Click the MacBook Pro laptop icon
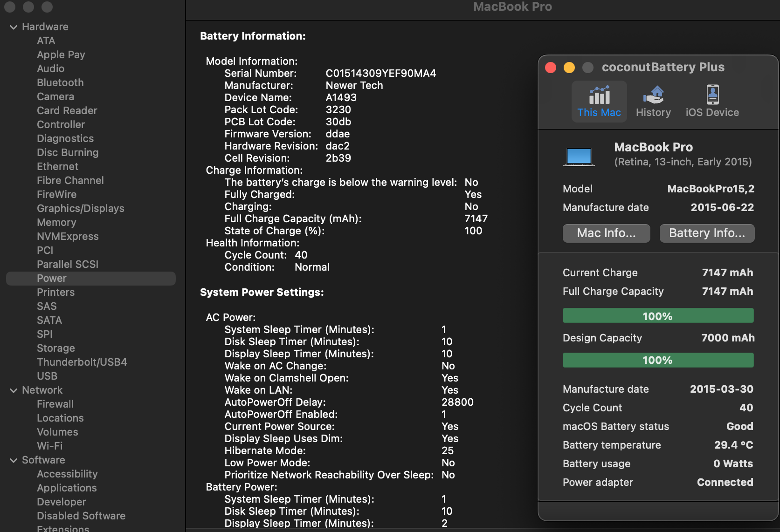Image resolution: width=780 pixels, height=532 pixels. (579, 157)
